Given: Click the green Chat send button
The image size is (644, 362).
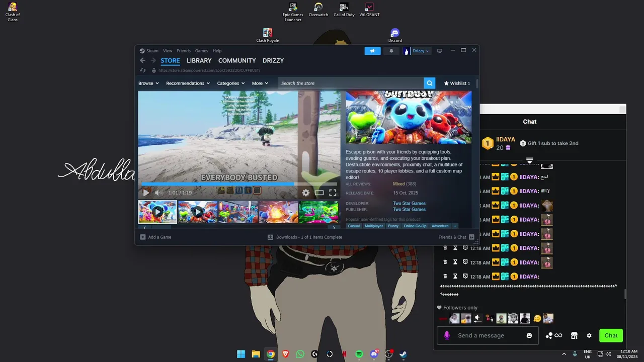Looking at the screenshot, I should [611, 335].
